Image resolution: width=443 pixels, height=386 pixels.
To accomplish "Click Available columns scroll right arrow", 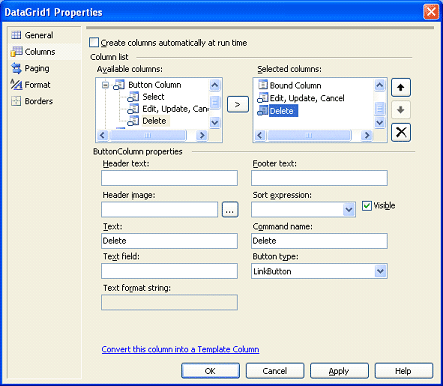I will pyautogui.click(x=202, y=135).
